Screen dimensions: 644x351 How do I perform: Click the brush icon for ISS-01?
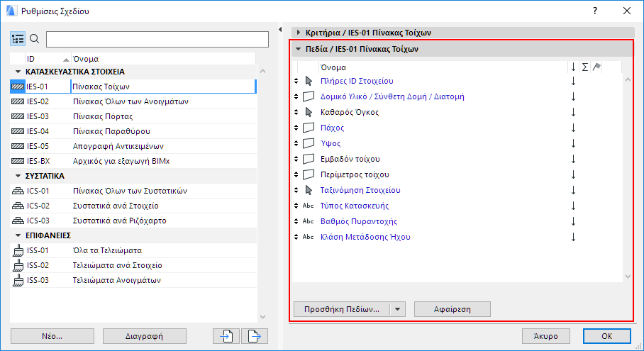point(18,250)
